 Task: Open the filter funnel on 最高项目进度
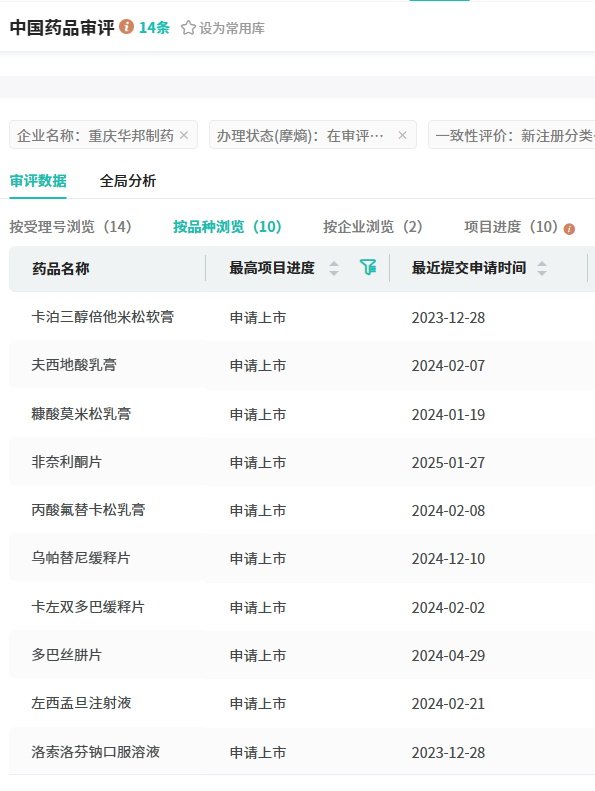(368, 267)
